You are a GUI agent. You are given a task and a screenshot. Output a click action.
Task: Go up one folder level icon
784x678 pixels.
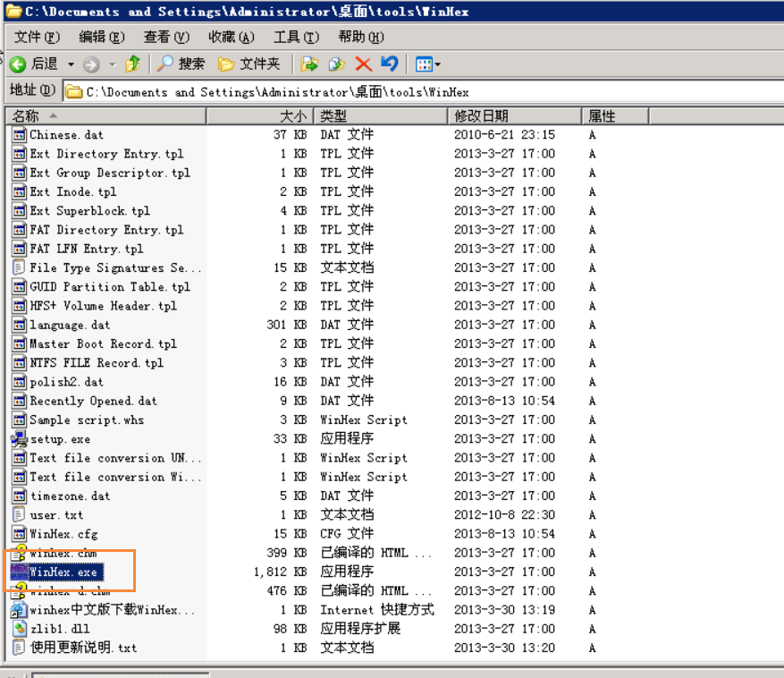[x=132, y=64]
